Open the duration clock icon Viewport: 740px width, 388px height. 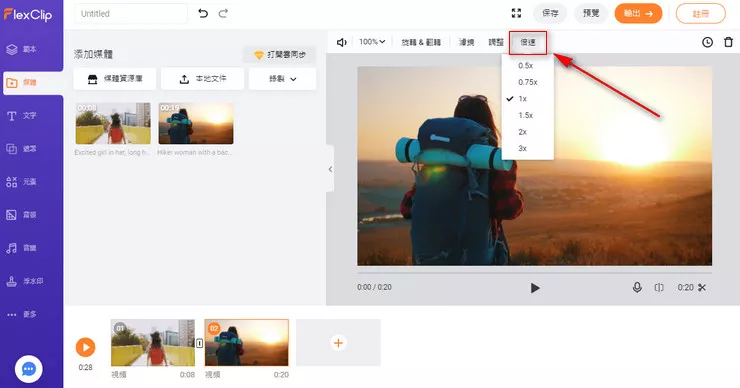pyautogui.click(x=707, y=42)
